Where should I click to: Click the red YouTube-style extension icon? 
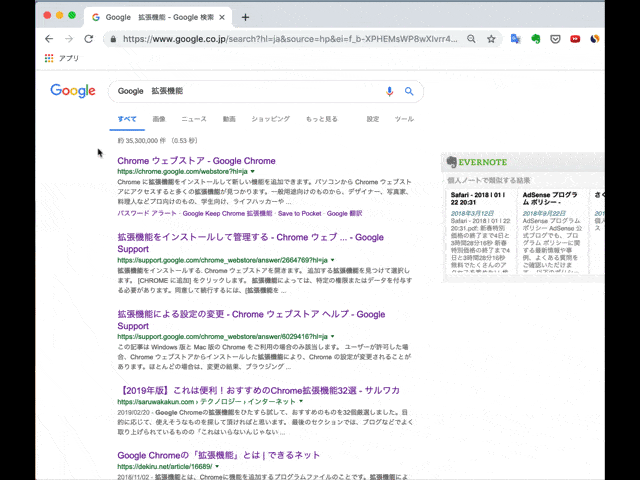575,39
